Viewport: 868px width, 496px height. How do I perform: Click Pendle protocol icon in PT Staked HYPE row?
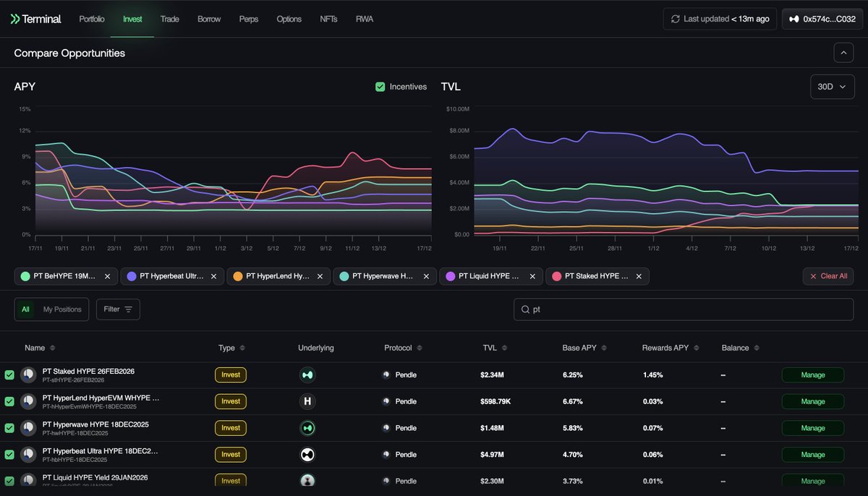point(387,375)
